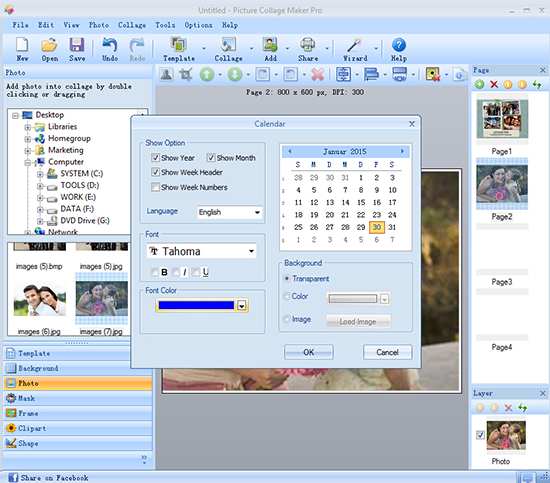Check the Italic font checkbox
This screenshot has width=550, height=483.
coord(176,272)
